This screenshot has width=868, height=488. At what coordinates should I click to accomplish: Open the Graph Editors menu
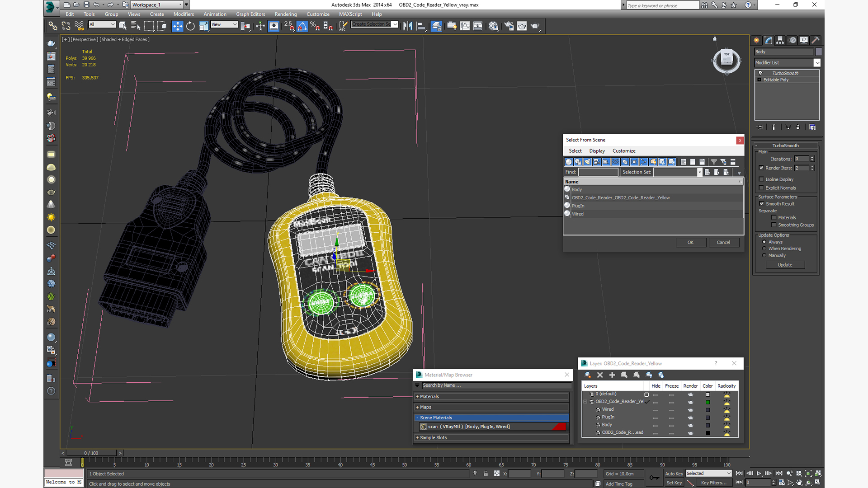pos(250,14)
